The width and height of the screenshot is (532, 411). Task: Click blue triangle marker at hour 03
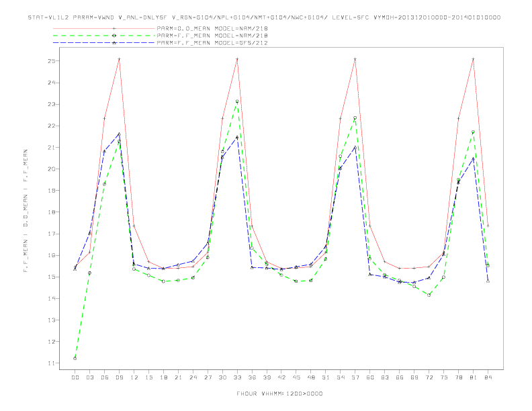click(89, 233)
